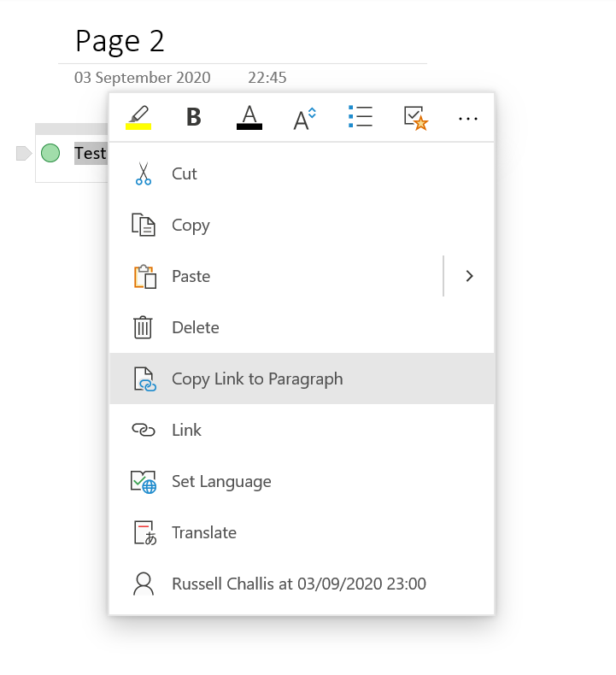
Task: Toggle bold formatting on selection
Action: [x=194, y=117]
